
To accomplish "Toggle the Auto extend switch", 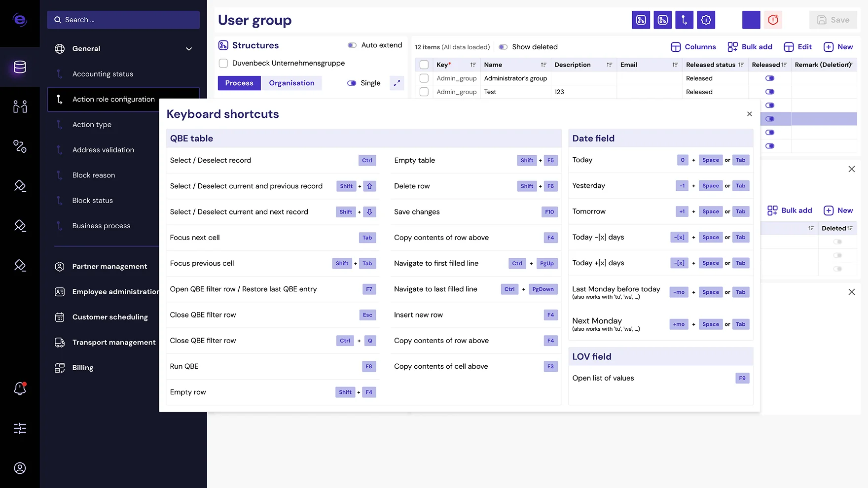I will click(352, 45).
